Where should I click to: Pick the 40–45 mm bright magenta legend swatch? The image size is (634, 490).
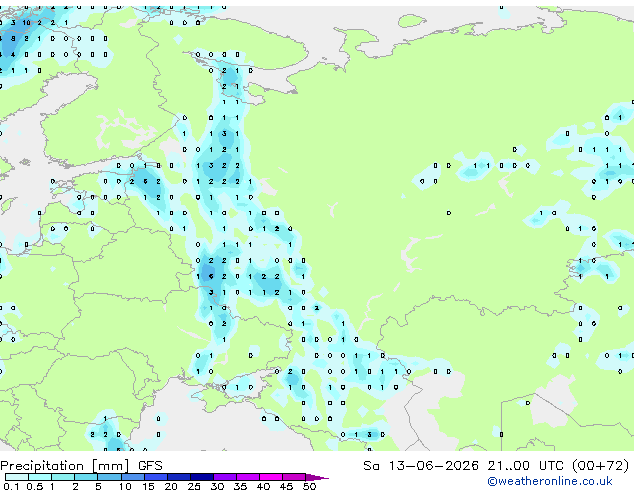coord(271,477)
